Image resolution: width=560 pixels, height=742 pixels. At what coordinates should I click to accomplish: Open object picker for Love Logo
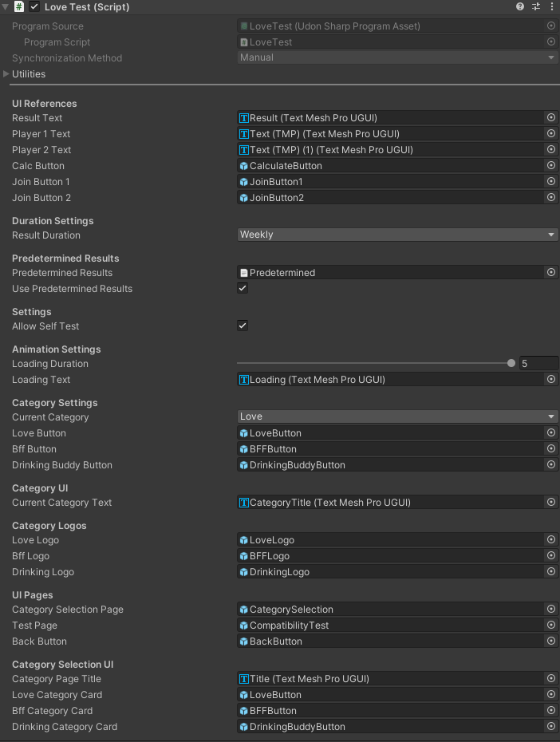coord(550,540)
